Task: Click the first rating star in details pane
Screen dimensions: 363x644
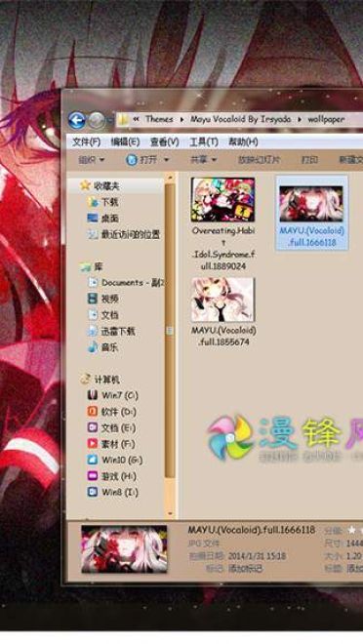Action: point(351,530)
